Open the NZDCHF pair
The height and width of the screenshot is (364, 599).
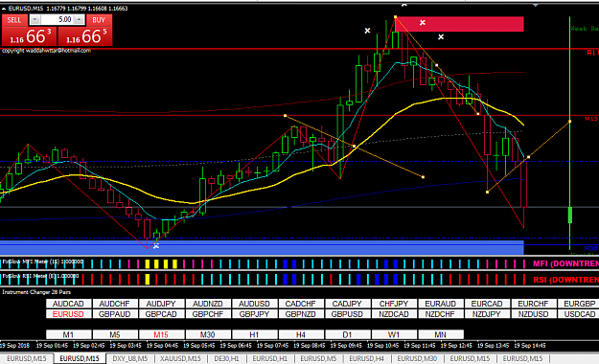pos(441,314)
